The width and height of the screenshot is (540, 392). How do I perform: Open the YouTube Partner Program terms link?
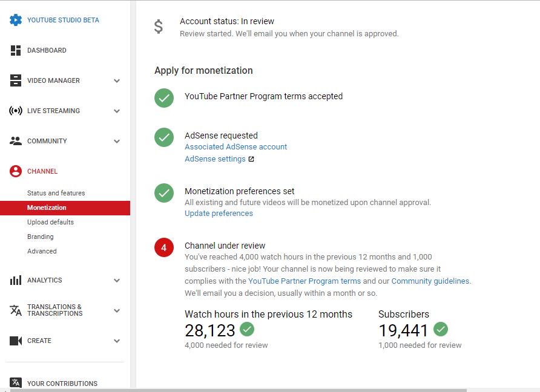tap(305, 281)
